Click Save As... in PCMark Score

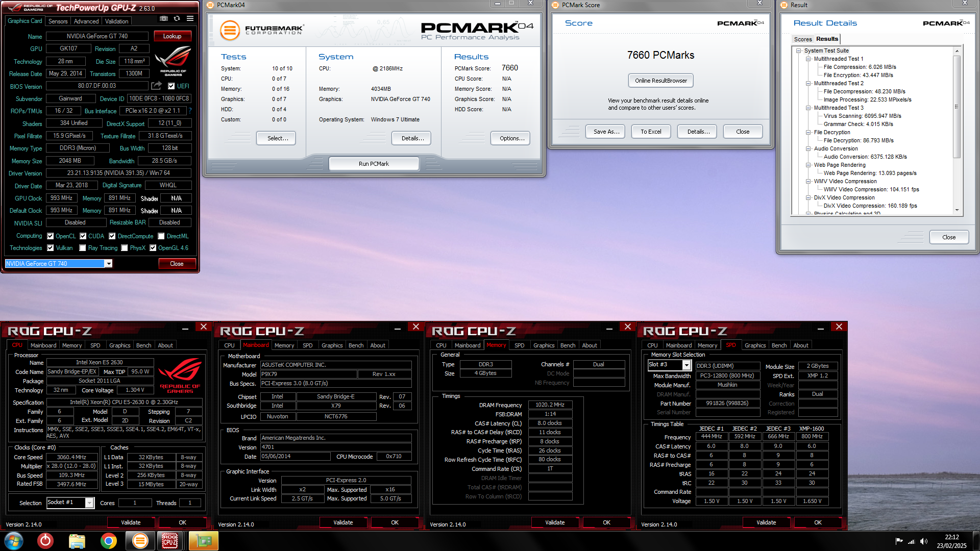(x=606, y=132)
